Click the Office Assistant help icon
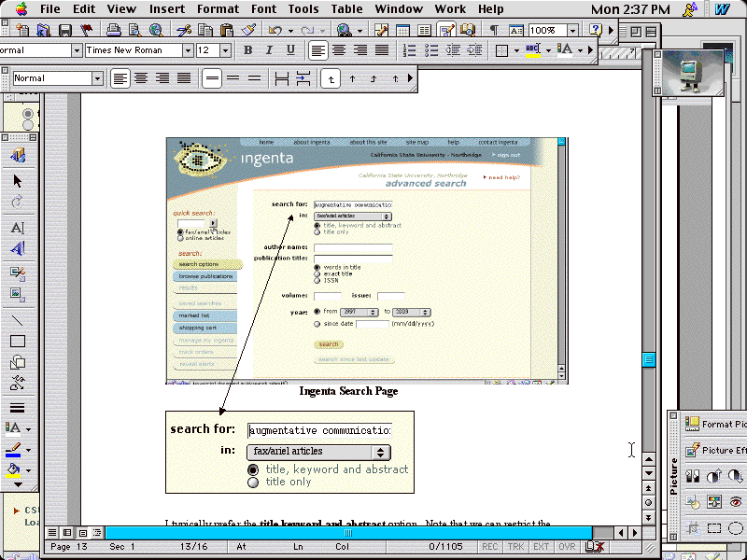This screenshot has width=747, height=560. (x=596, y=31)
